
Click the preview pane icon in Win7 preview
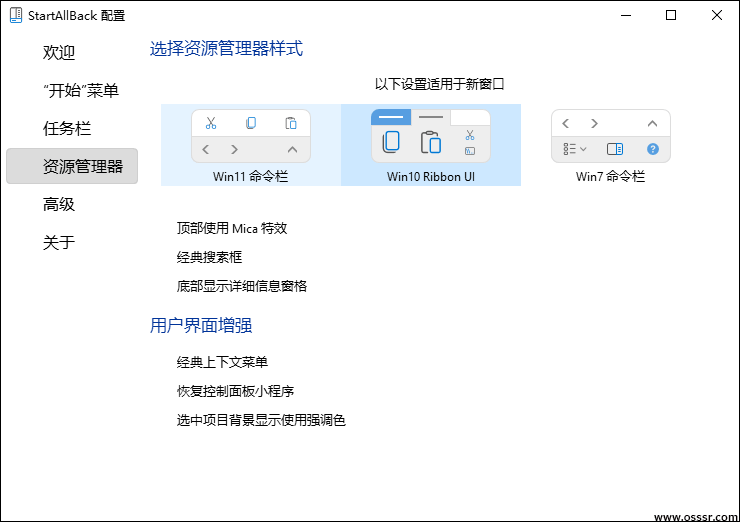tap(614, 149)
